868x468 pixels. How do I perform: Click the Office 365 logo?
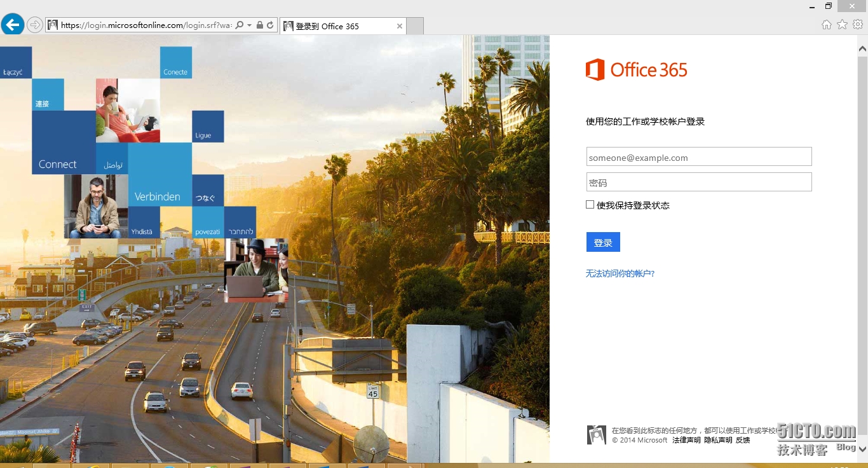[636, 70]
